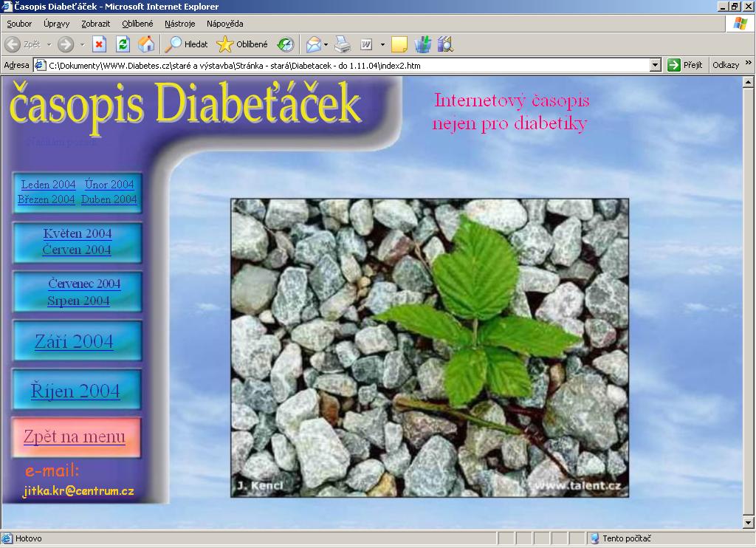Click the page icon in the address bar

(x=41, y=65)
